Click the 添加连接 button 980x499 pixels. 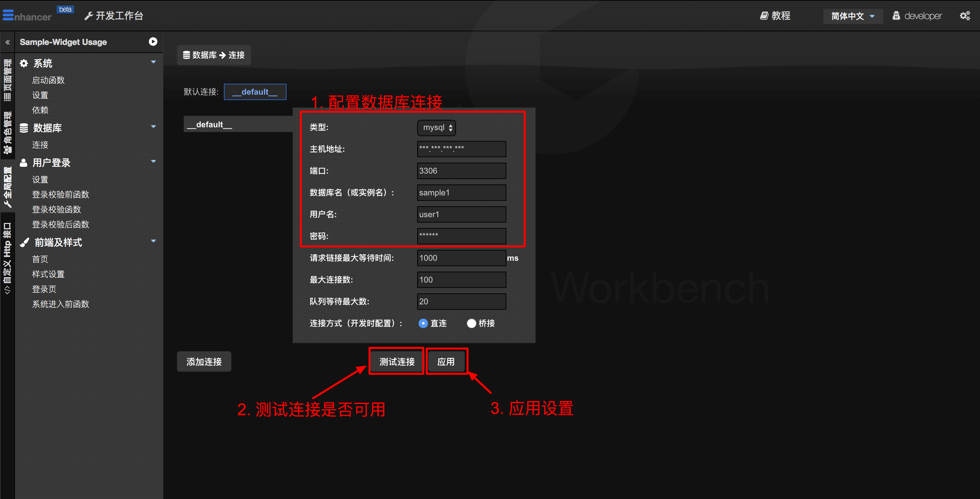point(204,361)
